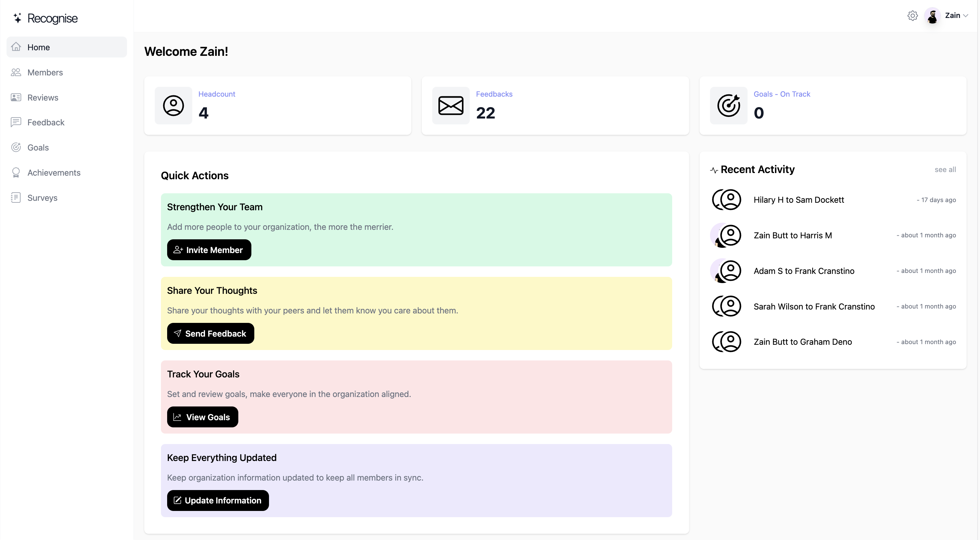Viewport: 980px width, 540px height.
Task: Click the Share Your Thoughts heading
Action: pyautogui.click(x=212, y=291)
